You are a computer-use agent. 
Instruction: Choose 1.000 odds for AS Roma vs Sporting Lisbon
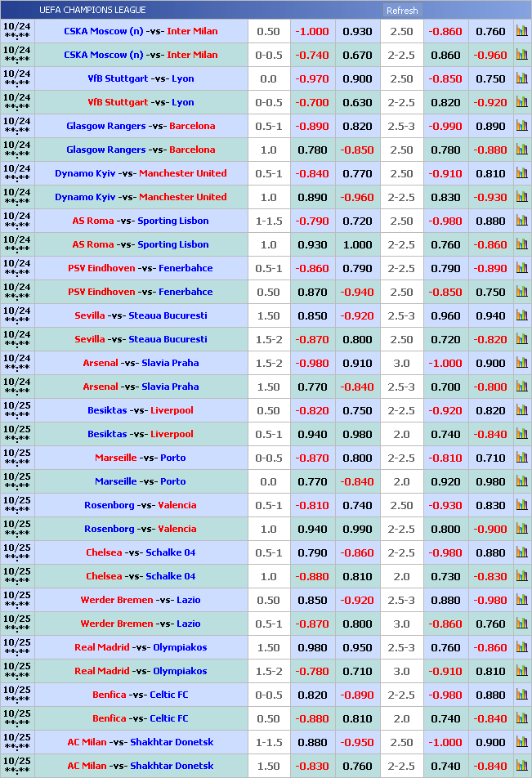coord(357,244)
